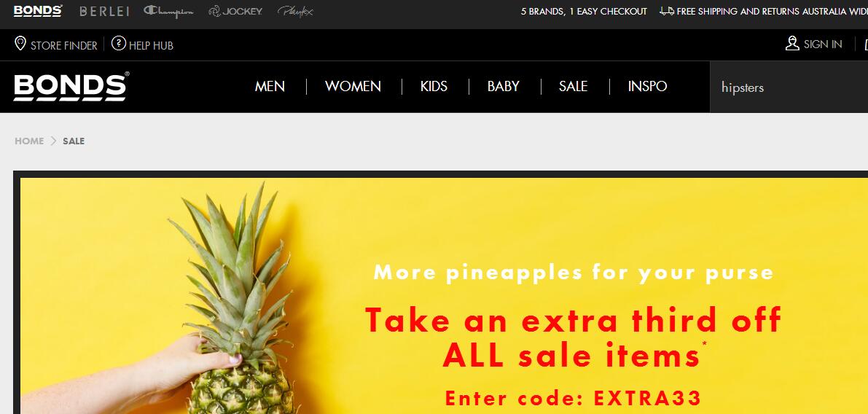Open the Jockey brand logo

[x=235, y=11]
